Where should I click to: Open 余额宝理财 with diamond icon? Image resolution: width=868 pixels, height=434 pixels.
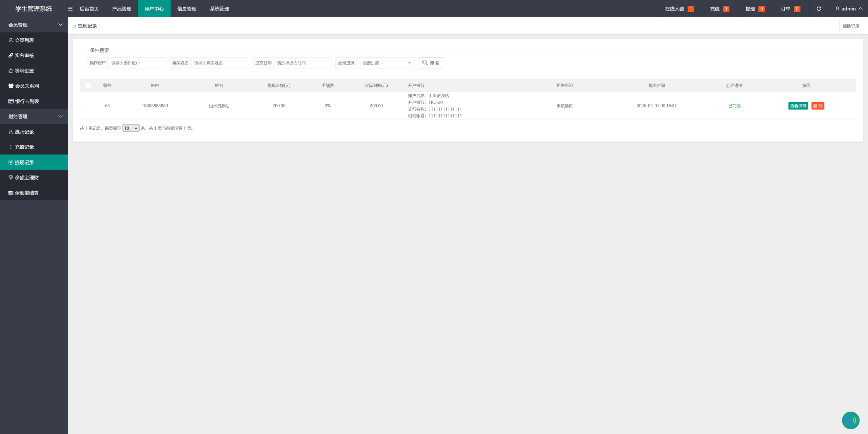click(27, 177)
